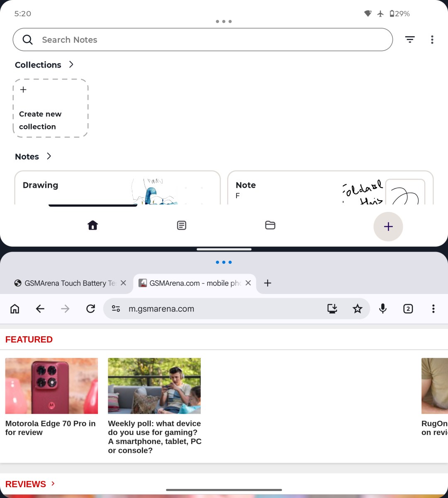This screenshot has height=498, width=448.
Task: Tap the system navigation gesture bar
Action: [x=224, y=490]
